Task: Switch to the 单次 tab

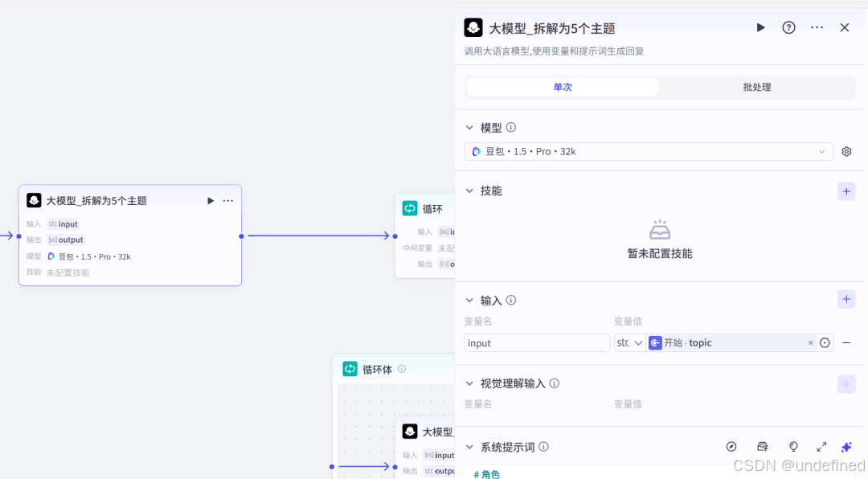Action: 563,87
